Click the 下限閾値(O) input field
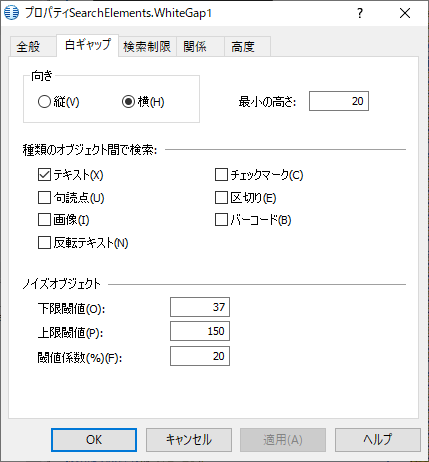This screenshot has width=429, height=462. tap(200, 307)
